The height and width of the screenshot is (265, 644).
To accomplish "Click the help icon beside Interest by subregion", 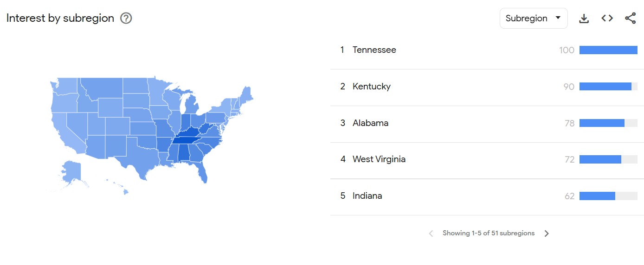I will point(126,19).
